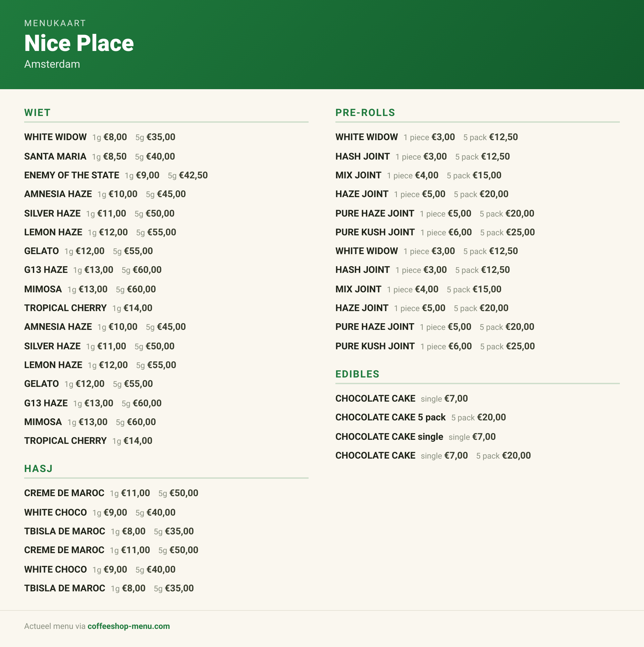Select the €42,50 price

194,175
